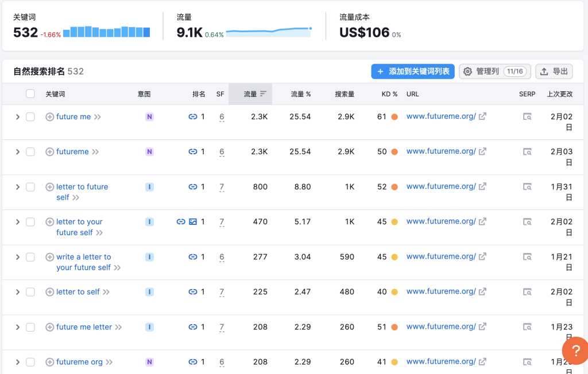This screenshot has height=374, width=588.
Task: Check the future me letter row checkbox
Action: point(30,327)
